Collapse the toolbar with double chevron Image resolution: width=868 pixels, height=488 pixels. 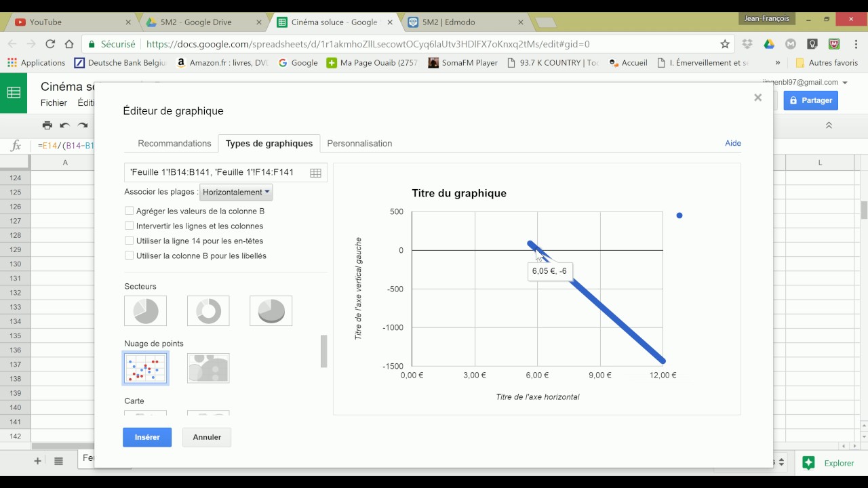click(x=829, y=125)
